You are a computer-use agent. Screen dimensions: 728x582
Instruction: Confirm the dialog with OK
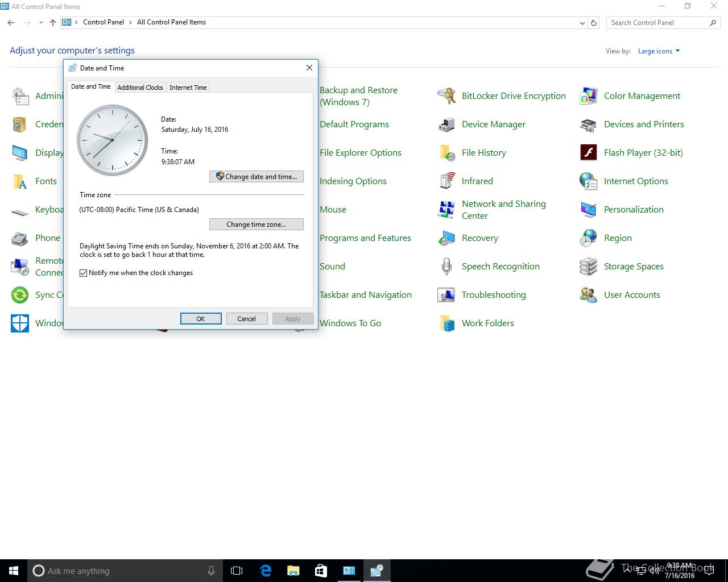tap(201, 319)
